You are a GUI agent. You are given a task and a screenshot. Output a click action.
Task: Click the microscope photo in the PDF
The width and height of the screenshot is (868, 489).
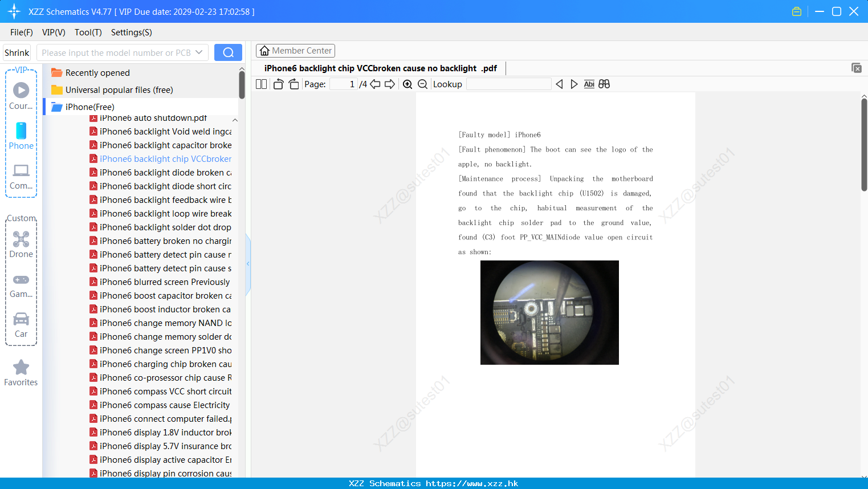(x=549, y=312)
